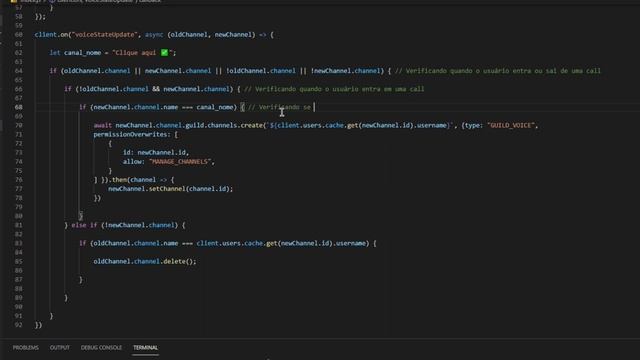Click the "MANAGE_CHANNELS" string on line 74

coord(179,162)
